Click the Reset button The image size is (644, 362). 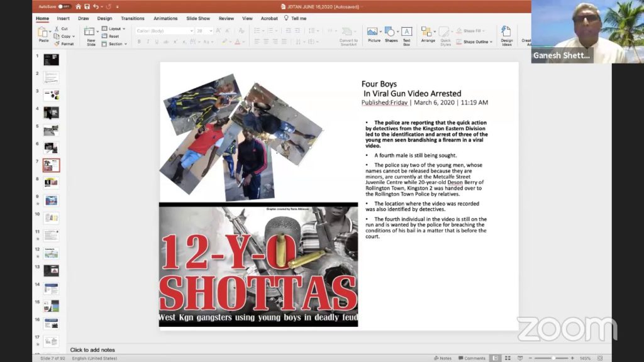(113, 36)
